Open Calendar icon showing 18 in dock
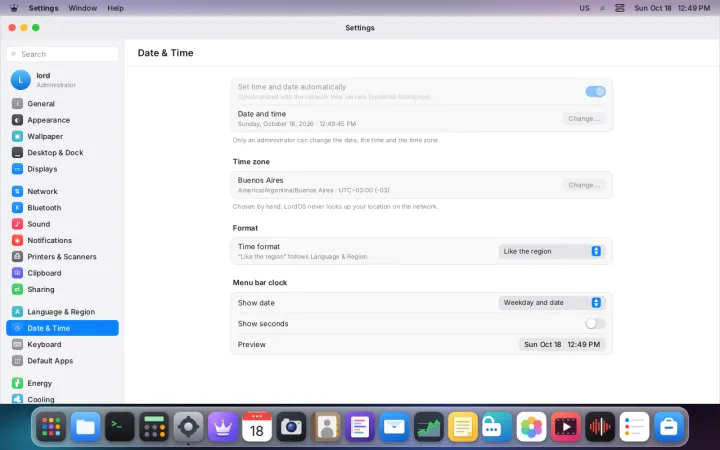 pos(257,427)
